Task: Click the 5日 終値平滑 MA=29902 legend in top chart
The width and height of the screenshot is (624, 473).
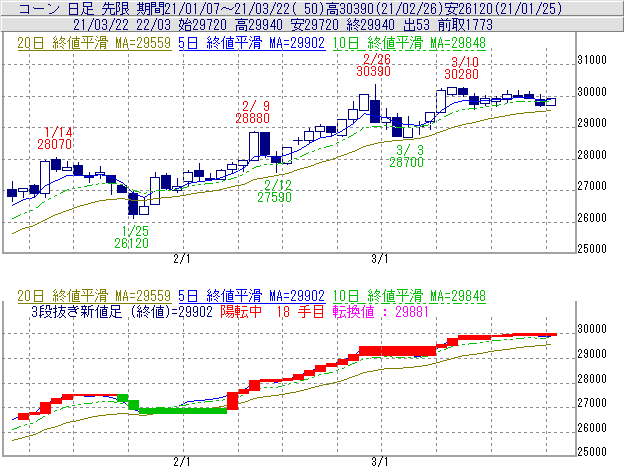Action: [252, 43]
